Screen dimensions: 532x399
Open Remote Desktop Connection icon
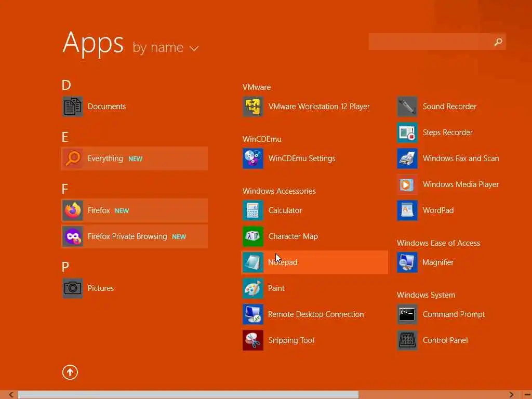tap(253, 314)
